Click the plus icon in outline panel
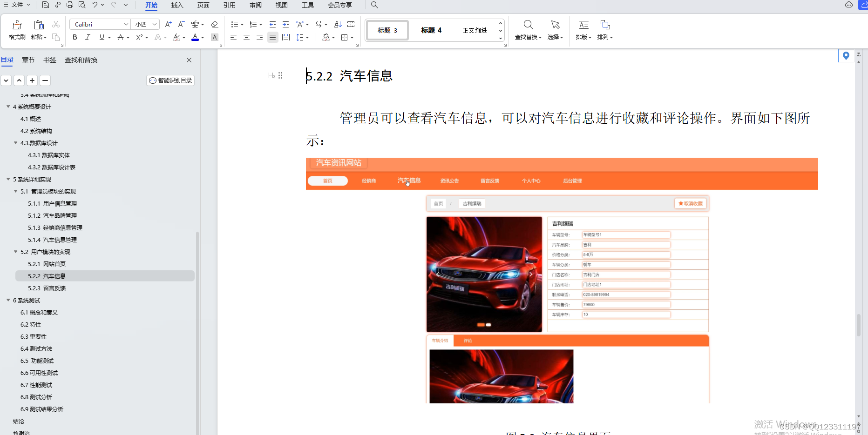 tap(32, 80)
